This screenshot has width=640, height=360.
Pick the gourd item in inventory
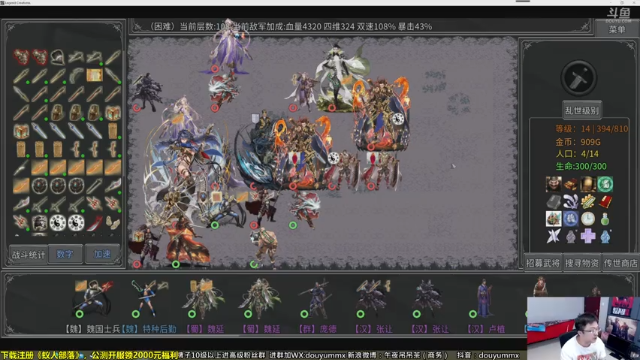pos(113,223)
